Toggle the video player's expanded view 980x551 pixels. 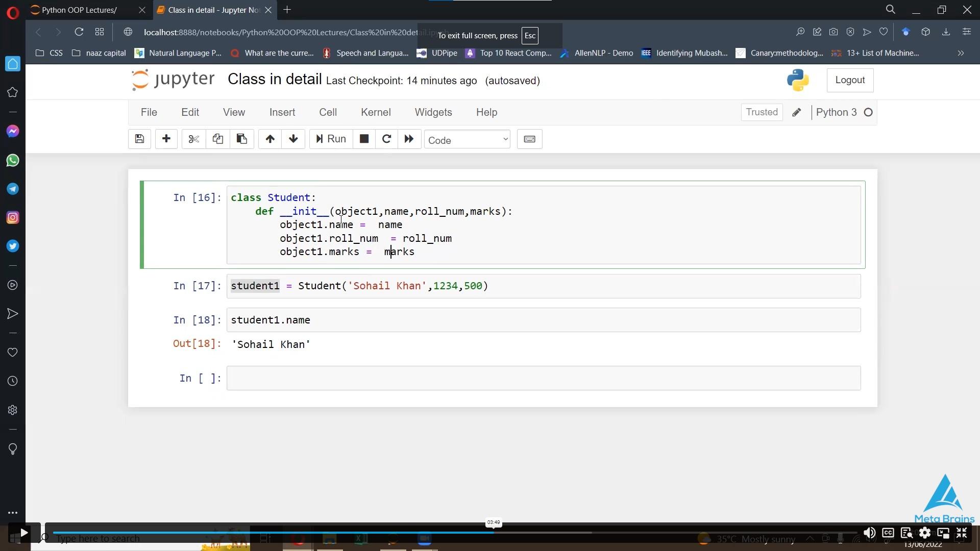(x=943, y=533)
